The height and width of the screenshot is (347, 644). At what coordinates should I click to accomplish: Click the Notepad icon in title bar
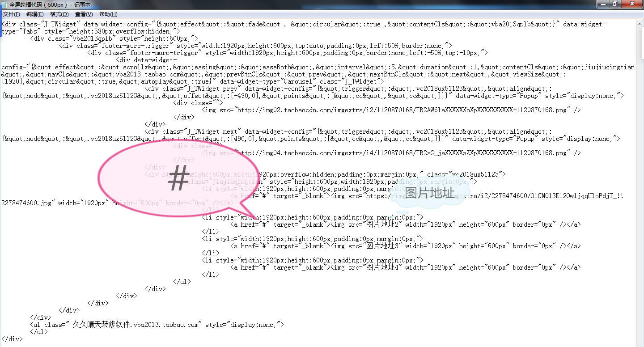point(4,4)
